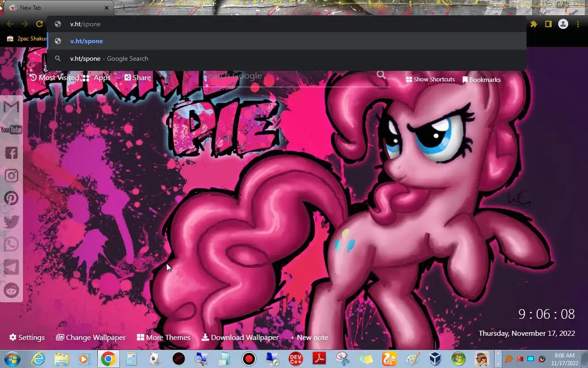Click Chrome icon on taskbar
The height and width of the screenshot is (368, 588).
point(108,359)
